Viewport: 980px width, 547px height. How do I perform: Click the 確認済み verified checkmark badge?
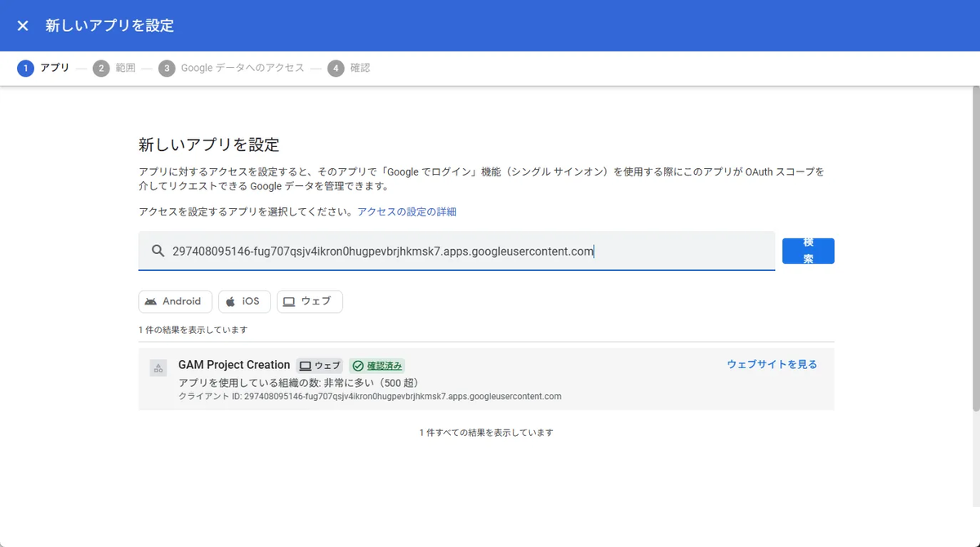[x=376, y=365]
